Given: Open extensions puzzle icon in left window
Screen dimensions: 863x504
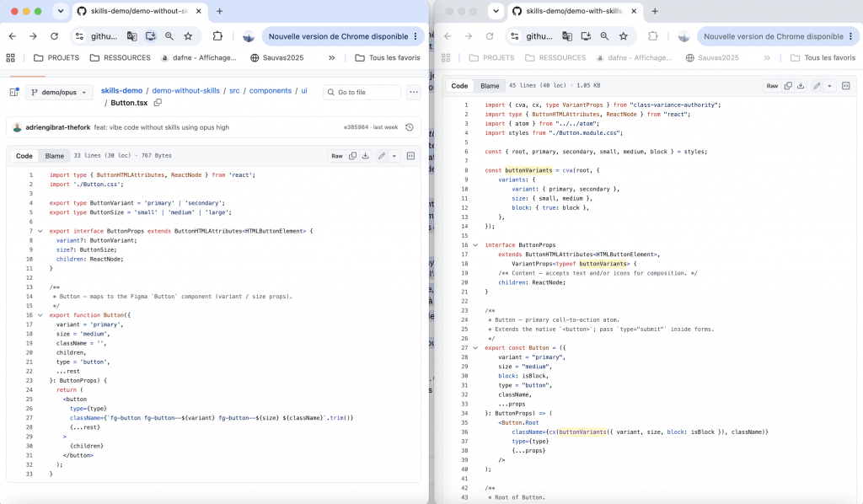Looking at the screenshot, I should coord(217,36).
